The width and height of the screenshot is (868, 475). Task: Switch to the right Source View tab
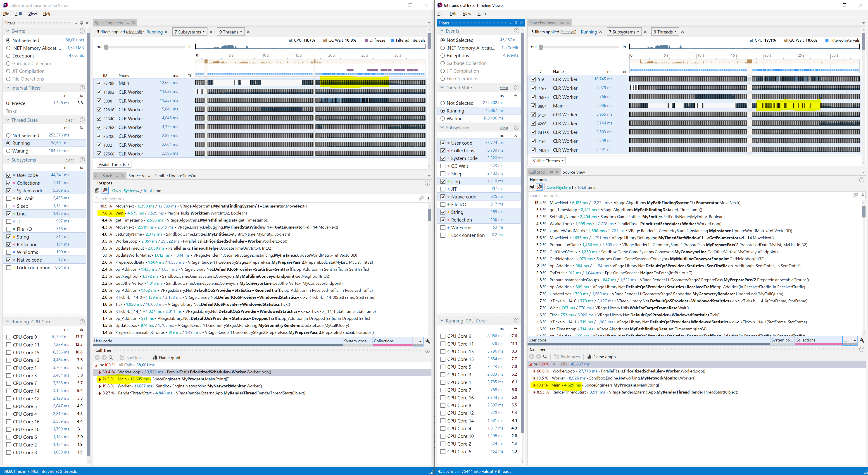573,172
